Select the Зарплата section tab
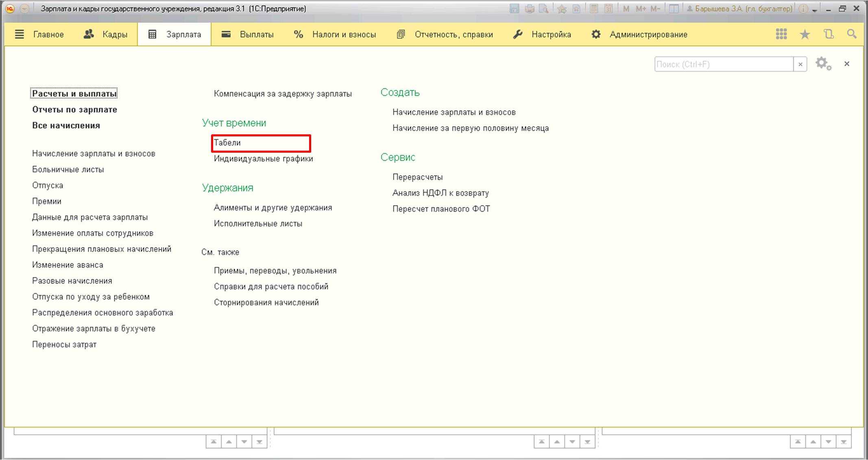The height and width of the screenshot is (460, 868). tap(174, 35)
